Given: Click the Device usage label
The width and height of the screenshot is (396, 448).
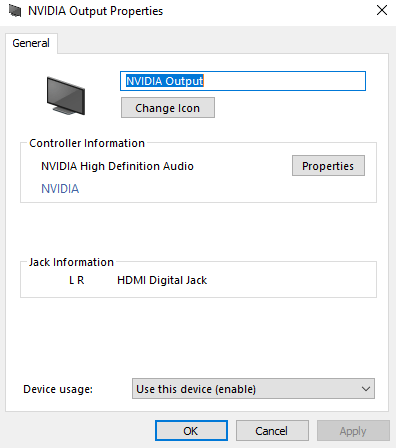Looking at the screenshot, I should tap(58, 389).
